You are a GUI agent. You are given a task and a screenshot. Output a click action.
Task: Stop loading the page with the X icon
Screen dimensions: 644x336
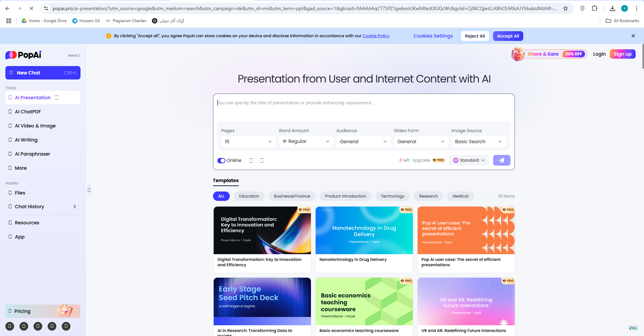coord(32,8)
